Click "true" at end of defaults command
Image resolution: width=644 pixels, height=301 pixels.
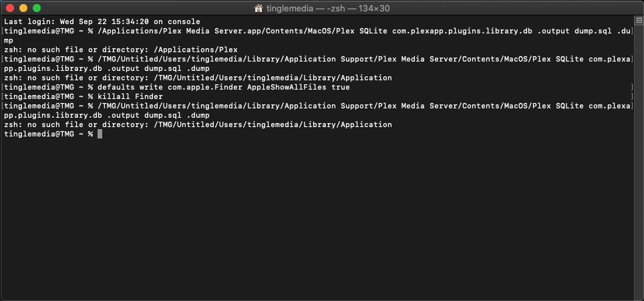pos(340,87)
